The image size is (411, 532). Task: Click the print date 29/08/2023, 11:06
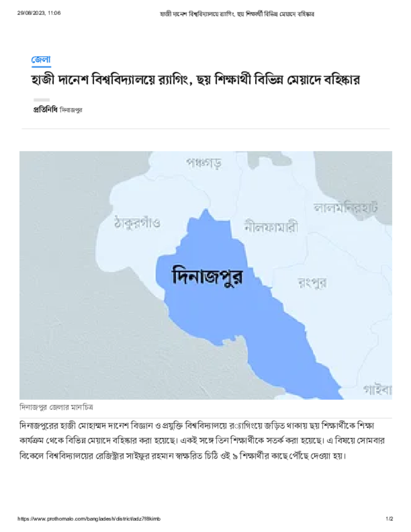coord(39,13)
